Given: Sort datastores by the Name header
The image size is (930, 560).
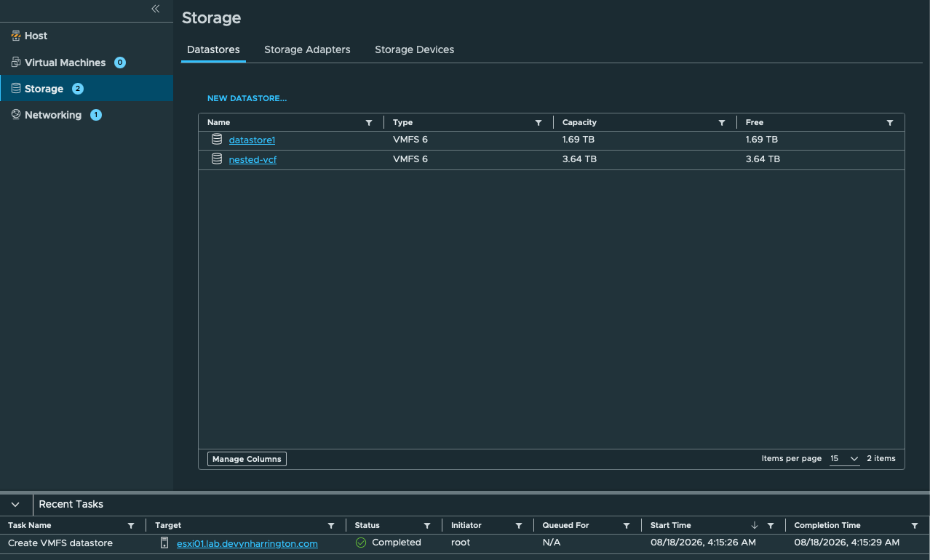Looking at the screenshot, I should pos(218,123).
